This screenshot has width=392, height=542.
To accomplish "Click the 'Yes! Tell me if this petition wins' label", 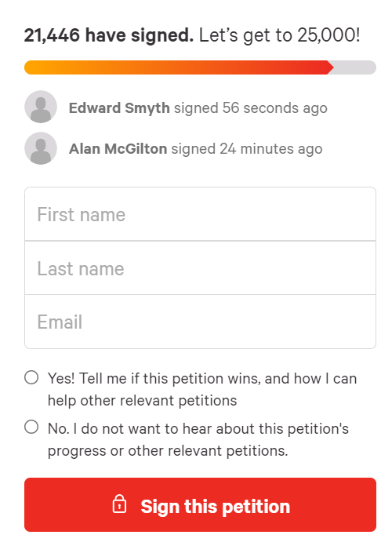I will (x=202, y=390).
